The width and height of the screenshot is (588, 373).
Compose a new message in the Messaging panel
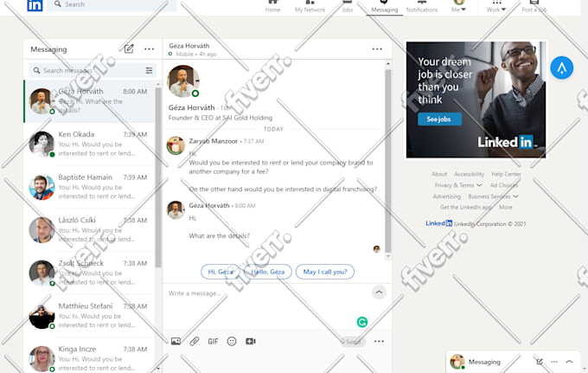[129, 48]
